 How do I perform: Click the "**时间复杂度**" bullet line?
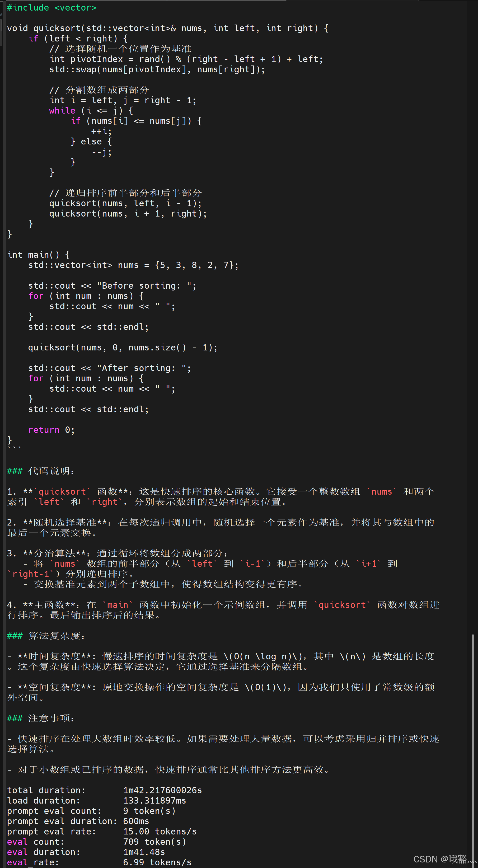click(x=221, y=661)
